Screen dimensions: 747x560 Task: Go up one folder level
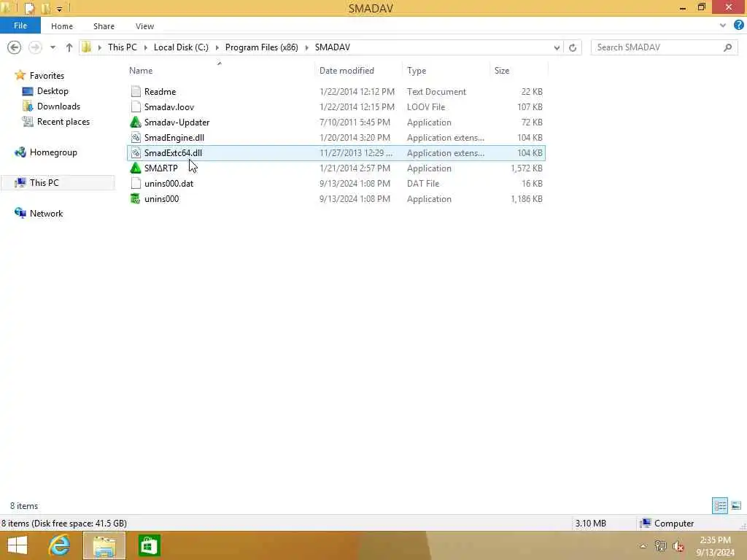[69, 47]
